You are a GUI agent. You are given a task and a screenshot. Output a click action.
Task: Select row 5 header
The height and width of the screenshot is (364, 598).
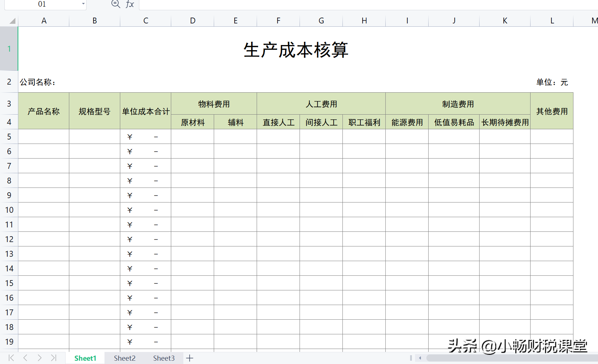pos(9,136)
